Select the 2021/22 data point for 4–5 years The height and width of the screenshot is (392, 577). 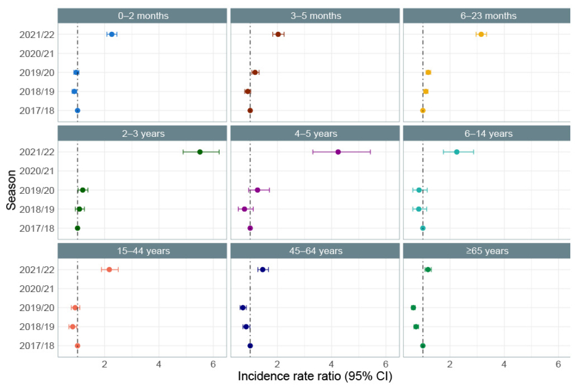pos(338,152)
